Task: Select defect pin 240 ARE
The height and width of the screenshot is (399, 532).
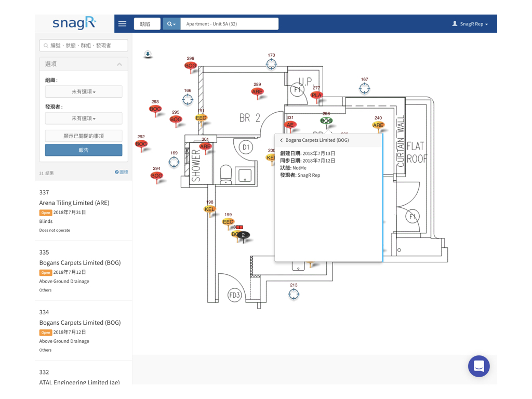Action: (378, 125)
